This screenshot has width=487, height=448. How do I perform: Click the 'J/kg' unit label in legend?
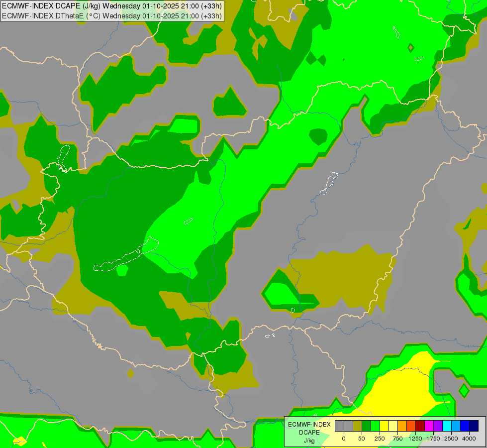coord(309,441)
